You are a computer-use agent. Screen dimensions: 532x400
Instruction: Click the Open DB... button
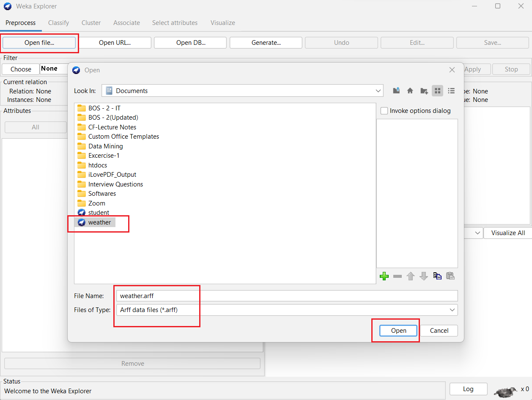point(191,43)
